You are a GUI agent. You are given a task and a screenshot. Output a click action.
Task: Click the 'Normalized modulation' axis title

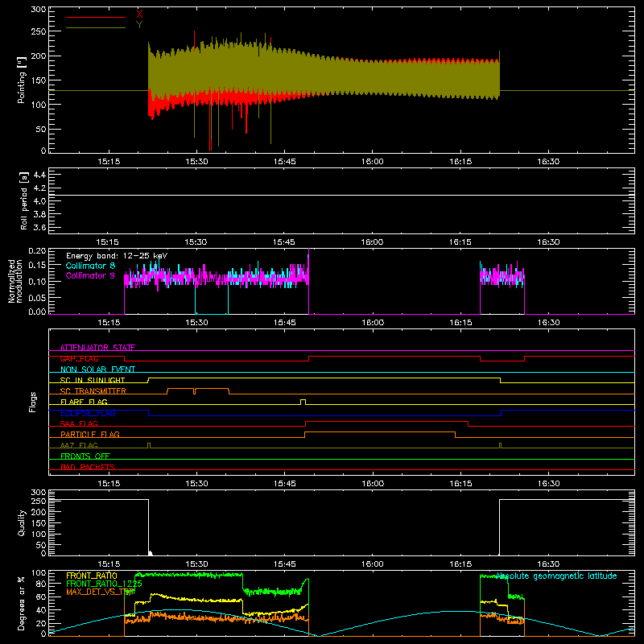[15, 281]
